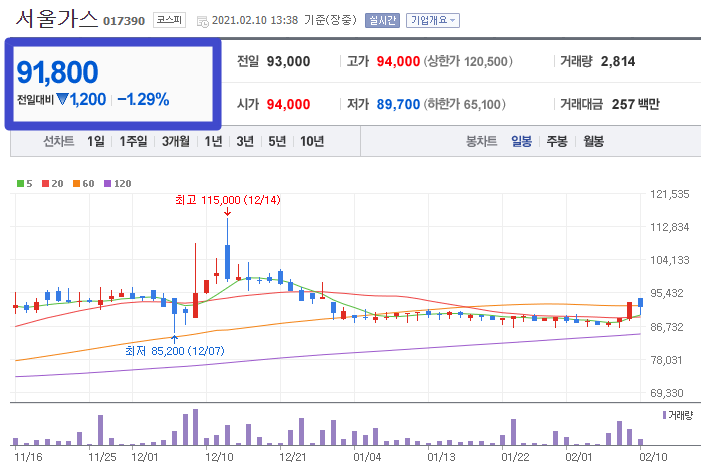Click the red 20-day moving average swatch
Image resolution: width=701 pixels, height=474 pixels.
(x=45, y=183)
